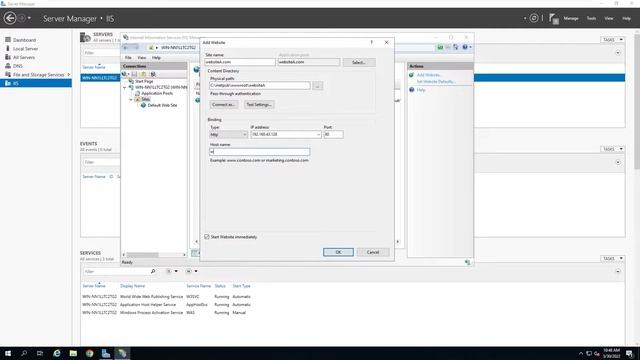
Task: Click the Connect as button
Action: 223,104
